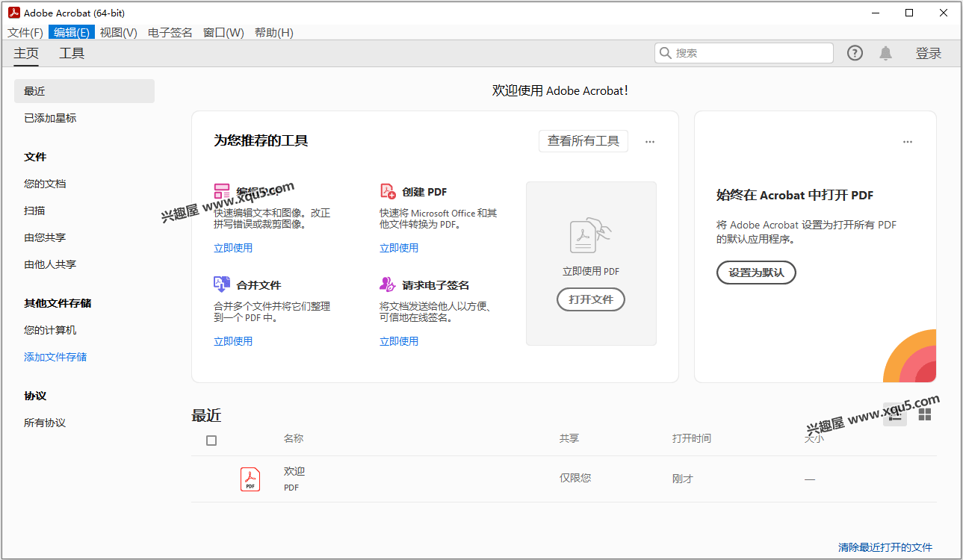Open the 电子签名 menu
The width and height of the screenshot is (963, 560).
pyautogui.click(x=170, y=32)
